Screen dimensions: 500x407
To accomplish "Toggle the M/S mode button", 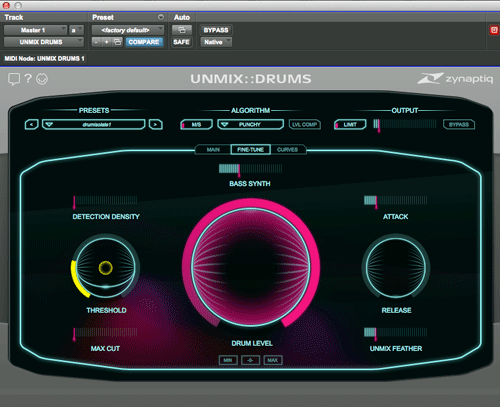I will click(196, 124).
